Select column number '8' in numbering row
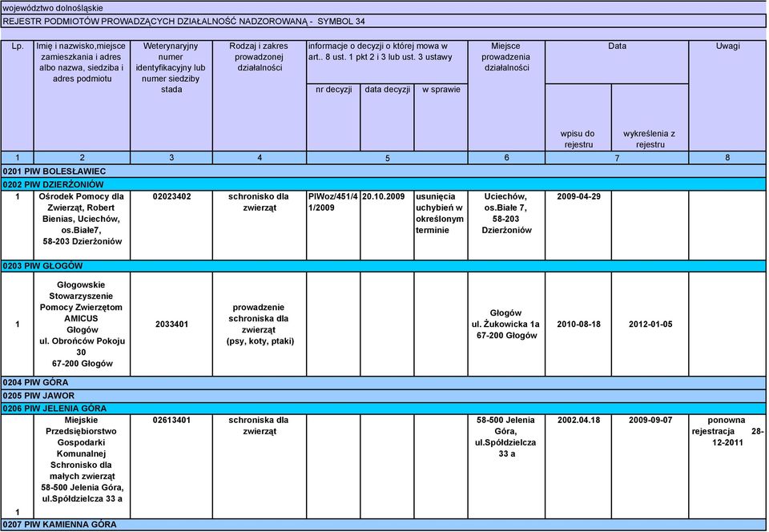Screen dimensions: 769x532 coord(727,157)
